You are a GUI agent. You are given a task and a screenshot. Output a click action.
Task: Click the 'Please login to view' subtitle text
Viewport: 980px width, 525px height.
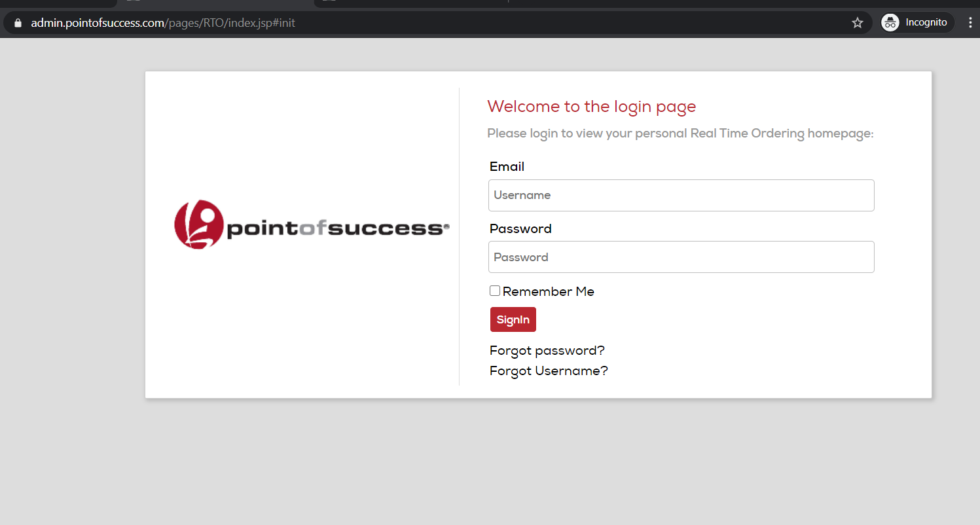point(681,134)
